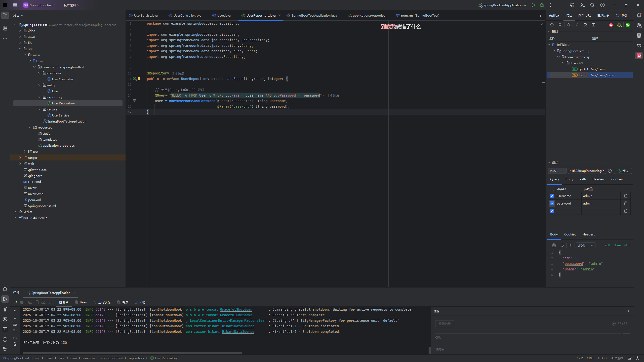Run SpringBootTestApplication with the green play icon
Screen dimensions: 644x362
(533, 5)
